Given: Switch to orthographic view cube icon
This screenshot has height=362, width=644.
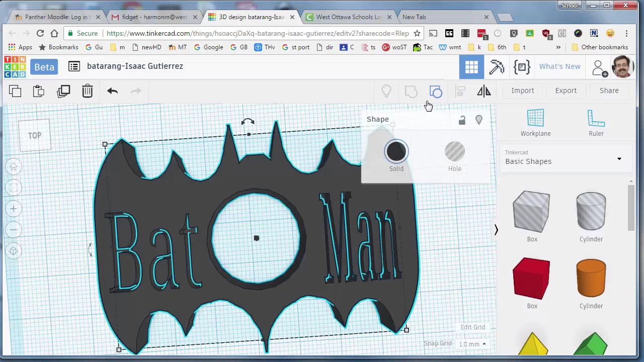Looking at the screenshot, I should pyautogui.click(x=14, y=251).
